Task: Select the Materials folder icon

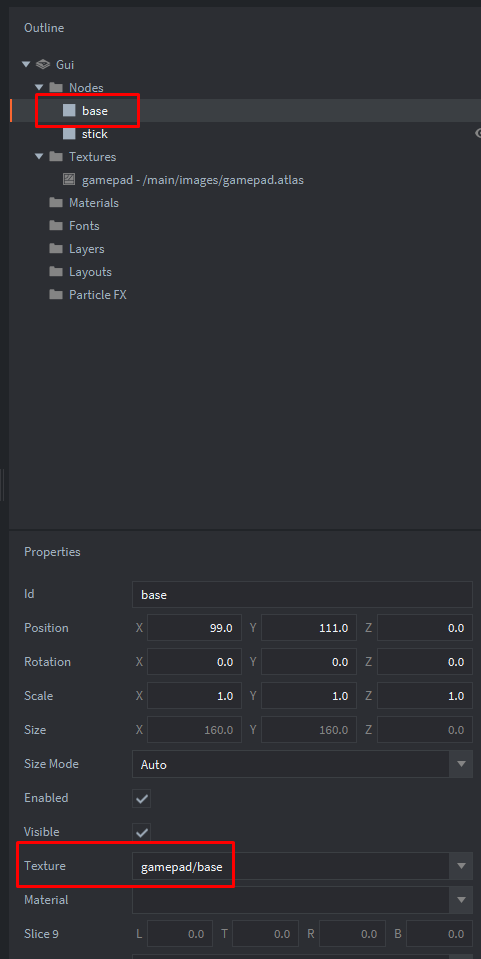Action: click(x=56, y=202)
